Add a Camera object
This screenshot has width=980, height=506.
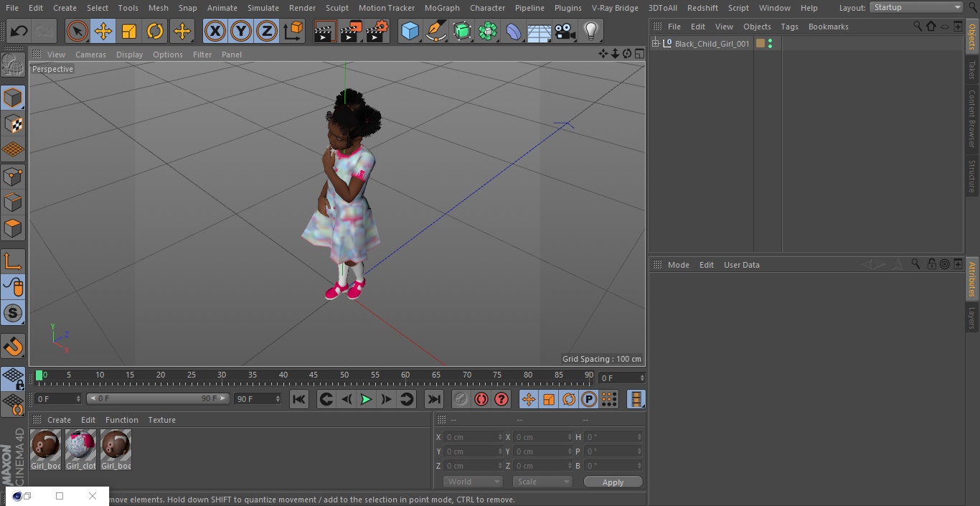pos(565,31)
